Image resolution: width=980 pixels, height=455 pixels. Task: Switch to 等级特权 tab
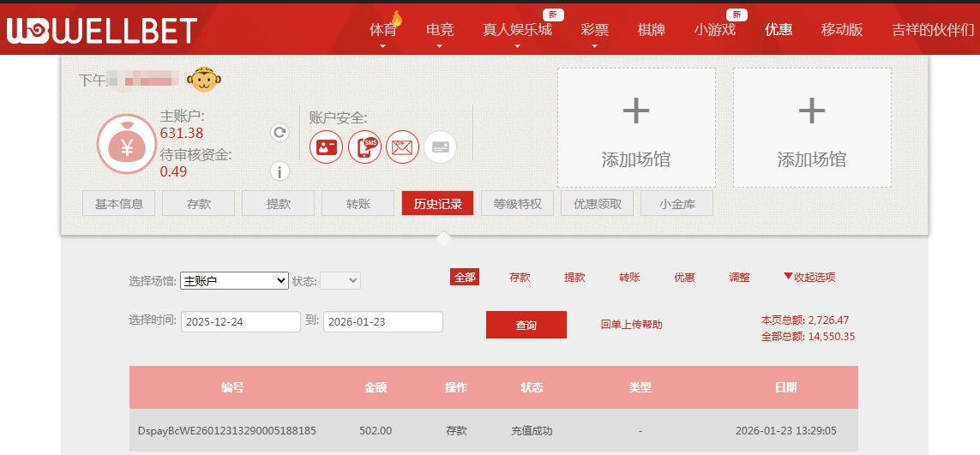point(518,203)
